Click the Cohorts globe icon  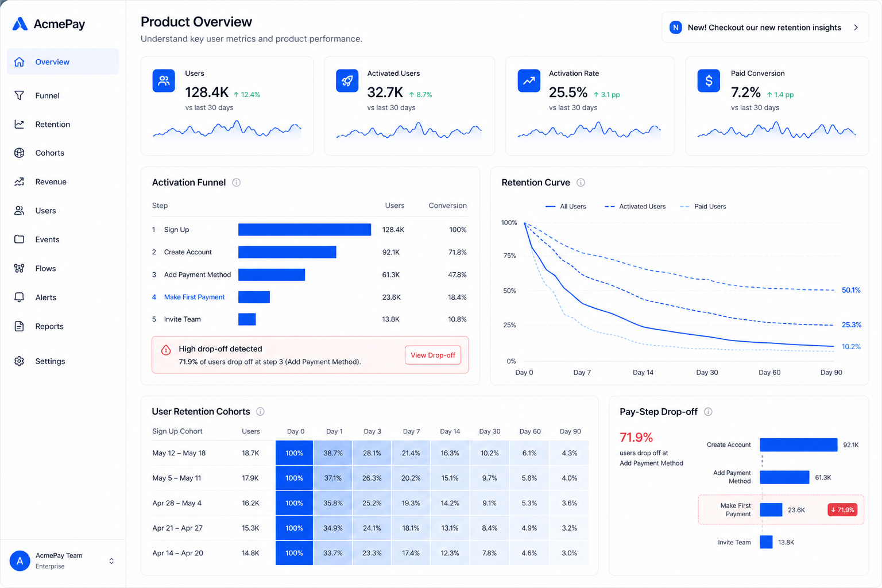click(20, 153)
